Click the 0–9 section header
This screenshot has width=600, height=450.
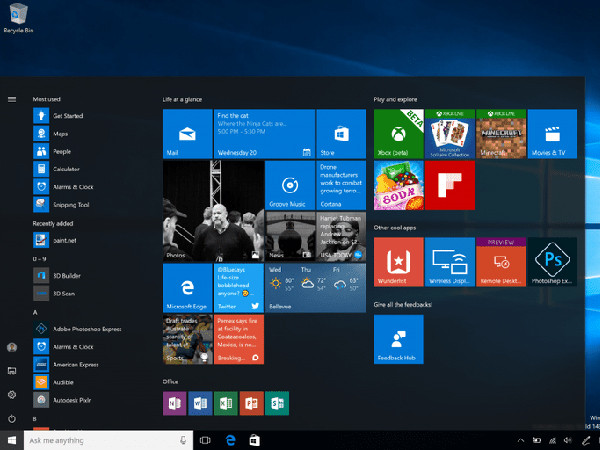pyautogui.click(x=39, y=259)
